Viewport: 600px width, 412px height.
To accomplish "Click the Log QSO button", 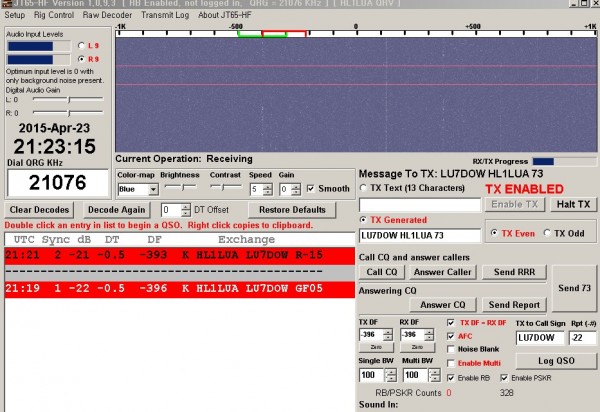I will click(556, 361).
